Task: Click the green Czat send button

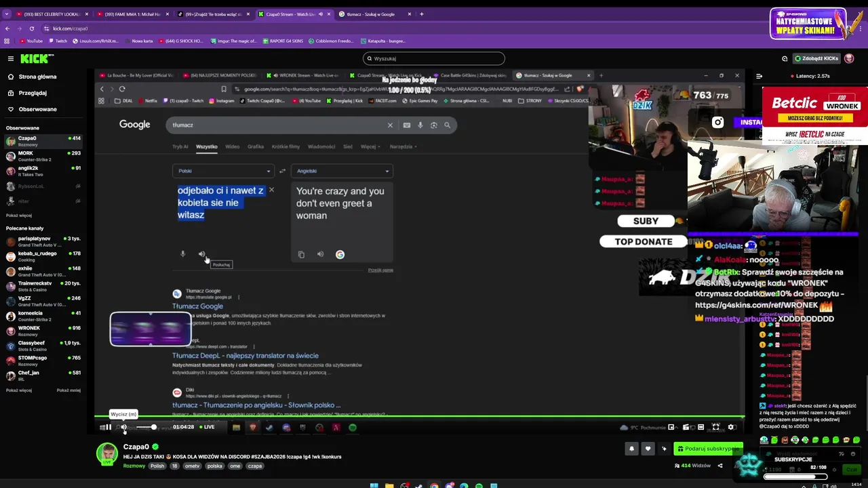Action: tap(852, 469)
